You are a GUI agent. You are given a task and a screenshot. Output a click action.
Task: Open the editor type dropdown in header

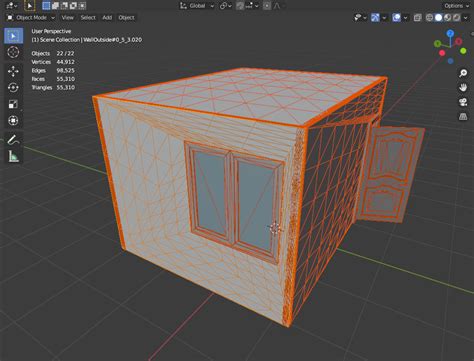pos(12,6)
